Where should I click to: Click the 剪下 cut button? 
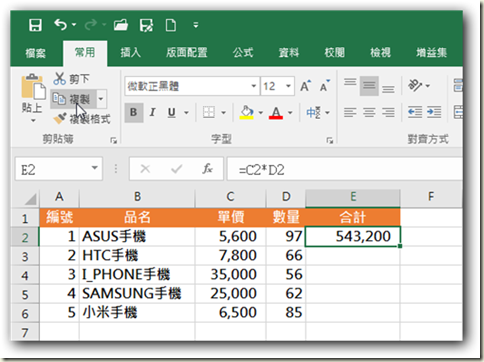72,79
